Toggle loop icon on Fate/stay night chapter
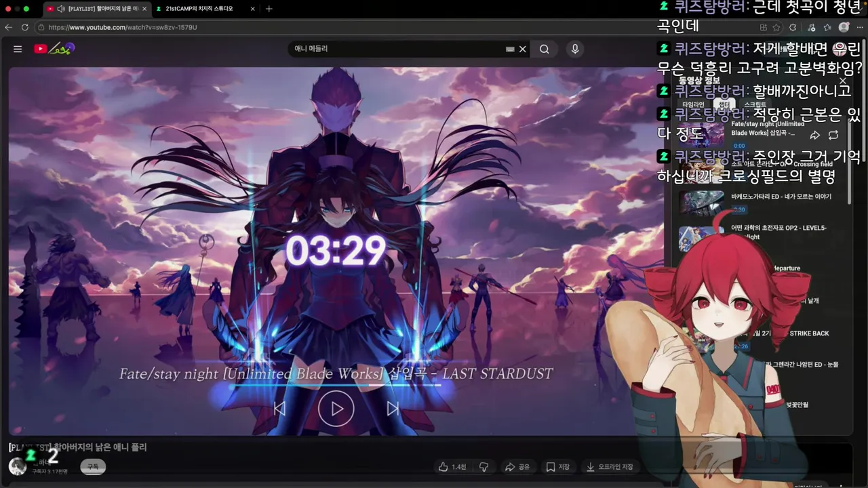Image resolution: width=868 pixels, height=488 pixels. 833,135
